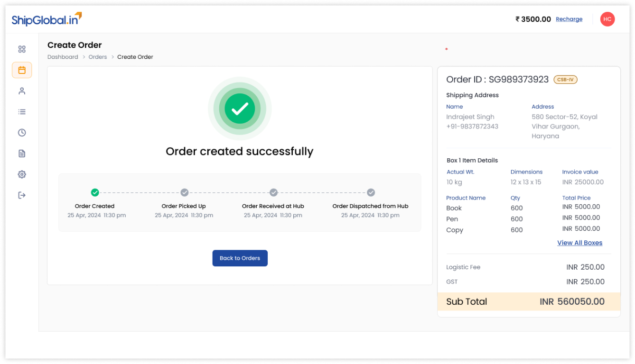
Task: Navigate to Dashboard via breadcrumb
Action: pos(63,56)
